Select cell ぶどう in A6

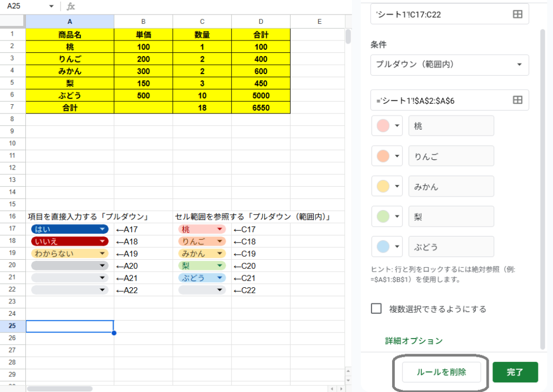[x=70, y=96]
